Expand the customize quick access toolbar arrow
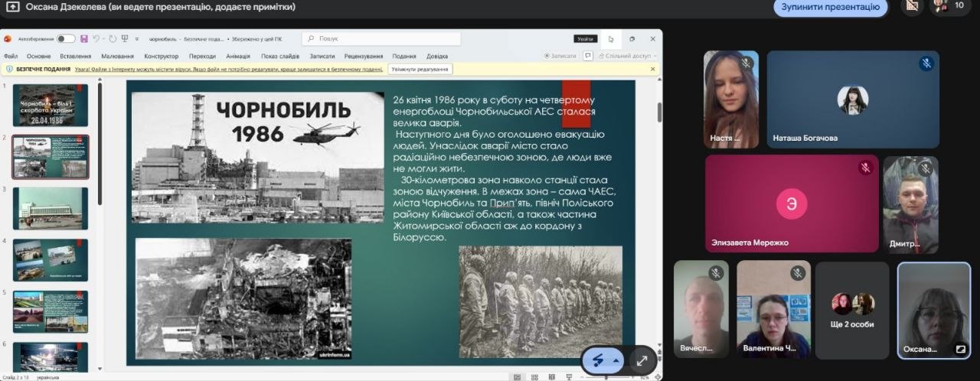Screen dimensions: 980x381 pyautogui.click(x=137, y=38)
